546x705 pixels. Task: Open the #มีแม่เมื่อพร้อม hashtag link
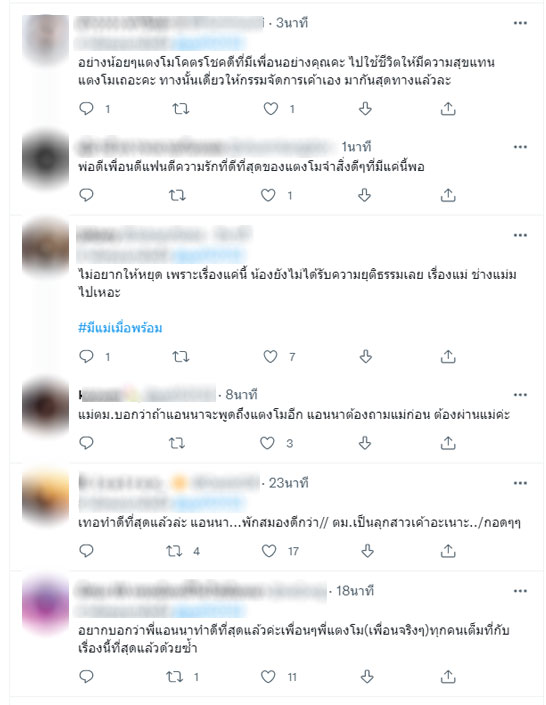[x=120, y=328]
